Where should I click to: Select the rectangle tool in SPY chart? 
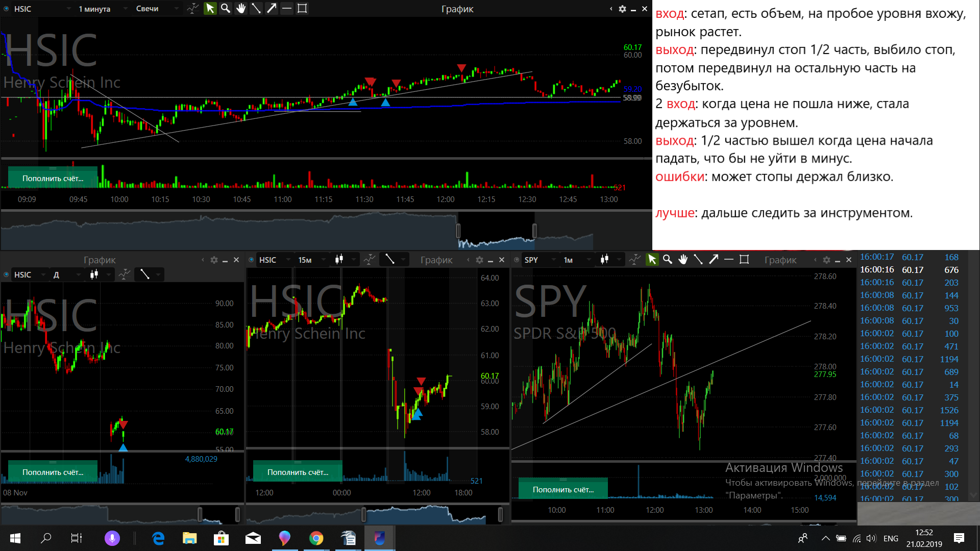[744, 260]
